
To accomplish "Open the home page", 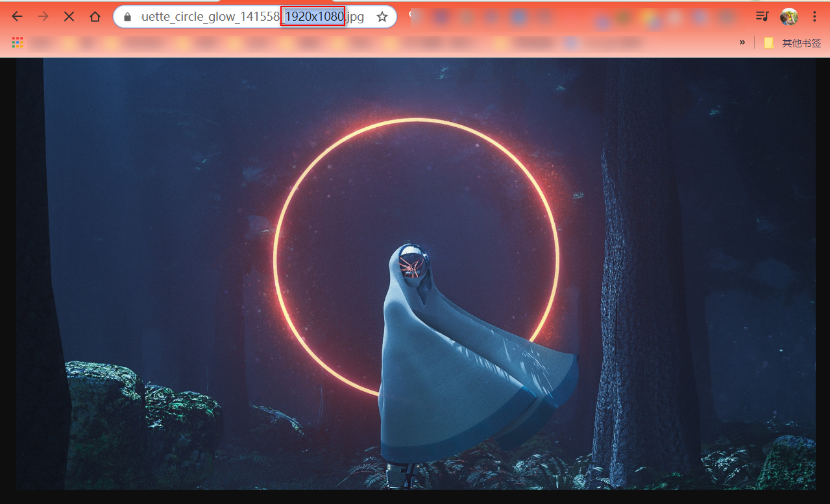I will (95, 17).
